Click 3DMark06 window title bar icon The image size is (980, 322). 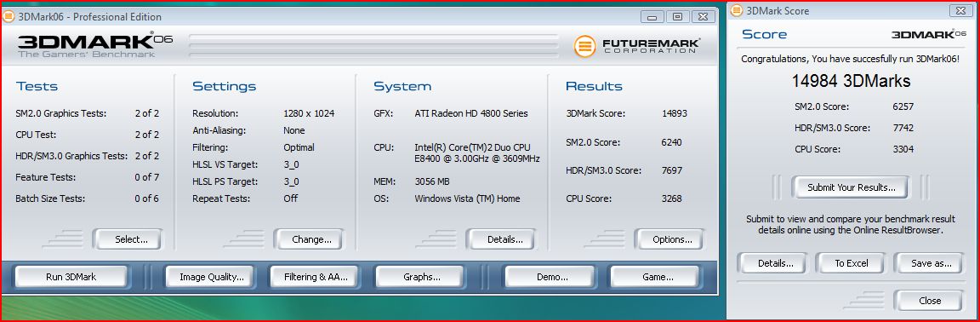[9, 17]
